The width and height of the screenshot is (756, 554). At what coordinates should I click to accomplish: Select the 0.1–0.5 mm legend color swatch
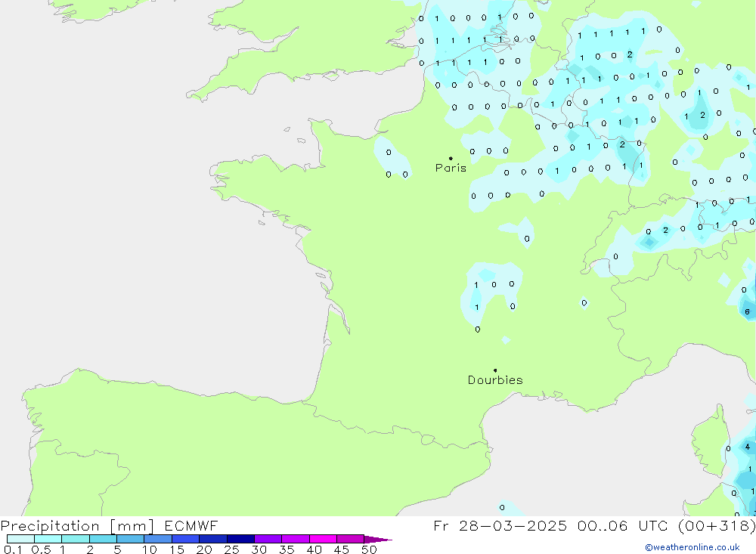20,539
